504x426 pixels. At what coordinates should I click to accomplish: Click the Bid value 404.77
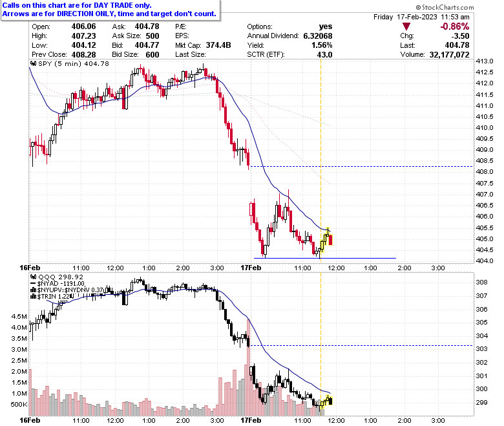[x=147, y=45]
